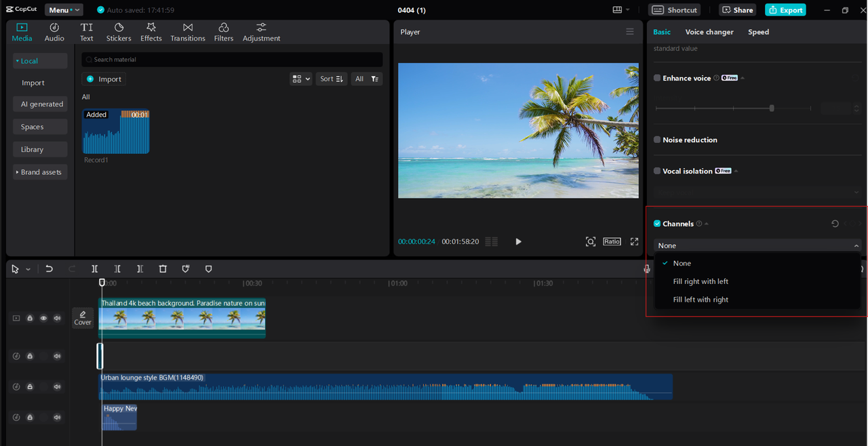Screen dimensions: 868x446
Task: Open the Stickers panel
Action: (119, 32)
